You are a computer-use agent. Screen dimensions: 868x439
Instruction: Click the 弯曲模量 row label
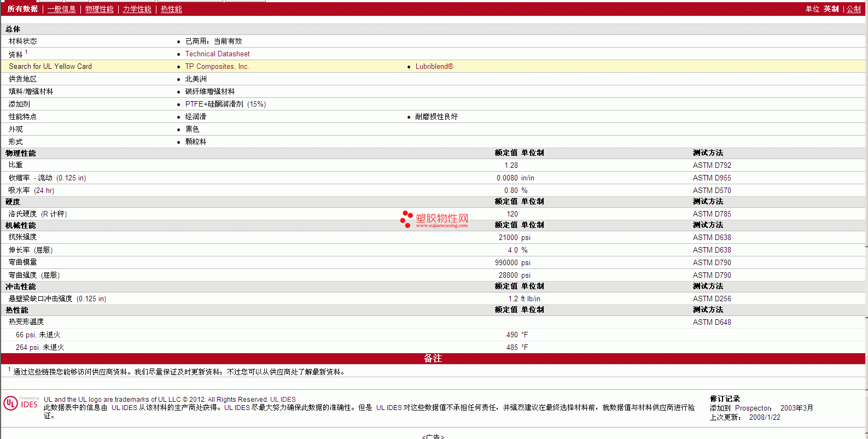coord(23,262)
